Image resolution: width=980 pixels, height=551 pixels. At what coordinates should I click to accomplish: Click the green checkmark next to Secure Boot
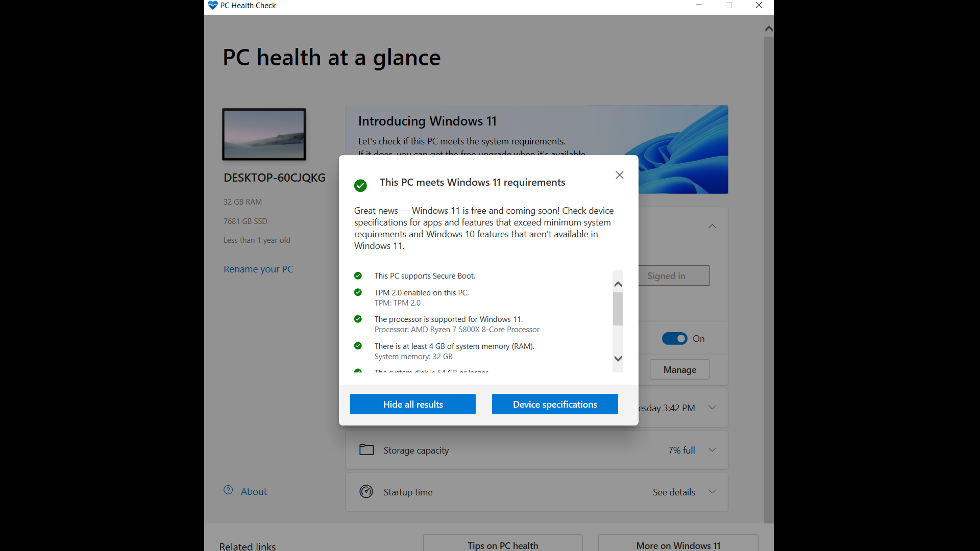click(x=359, y=276)
